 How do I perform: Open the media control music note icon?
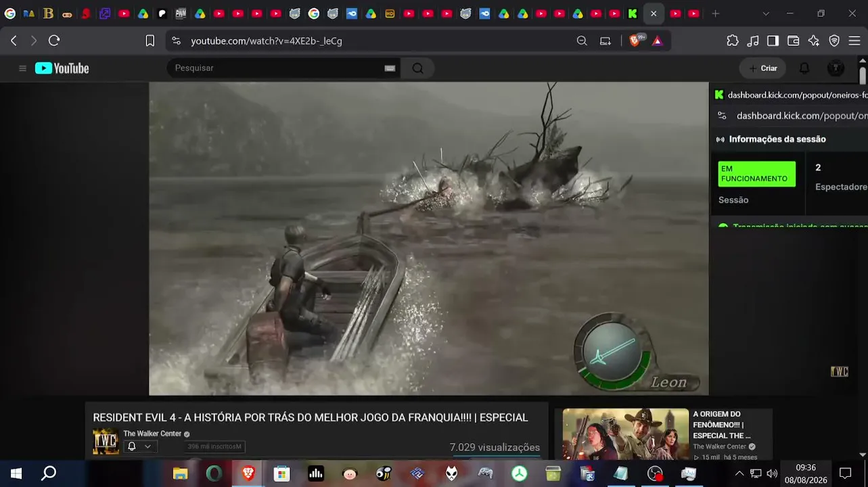753,41
